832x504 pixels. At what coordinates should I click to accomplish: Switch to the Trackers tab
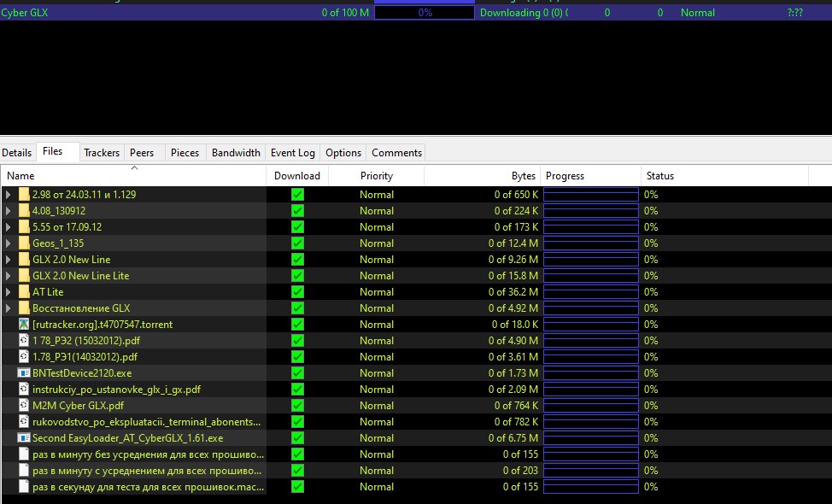point(102,153)
